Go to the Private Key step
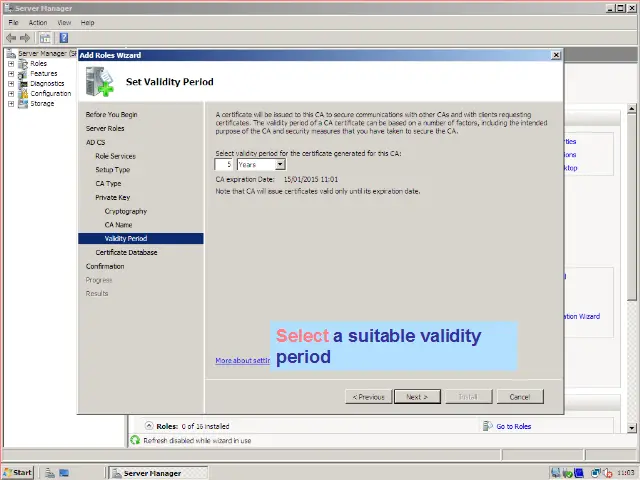This screenshot has height=480, width=640. click(x=113, y=198)
